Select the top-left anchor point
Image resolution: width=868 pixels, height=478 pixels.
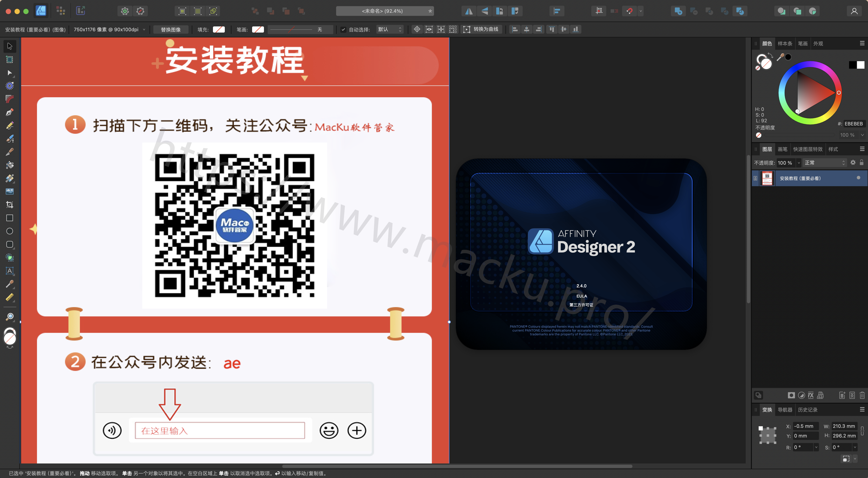click(760, 428)
